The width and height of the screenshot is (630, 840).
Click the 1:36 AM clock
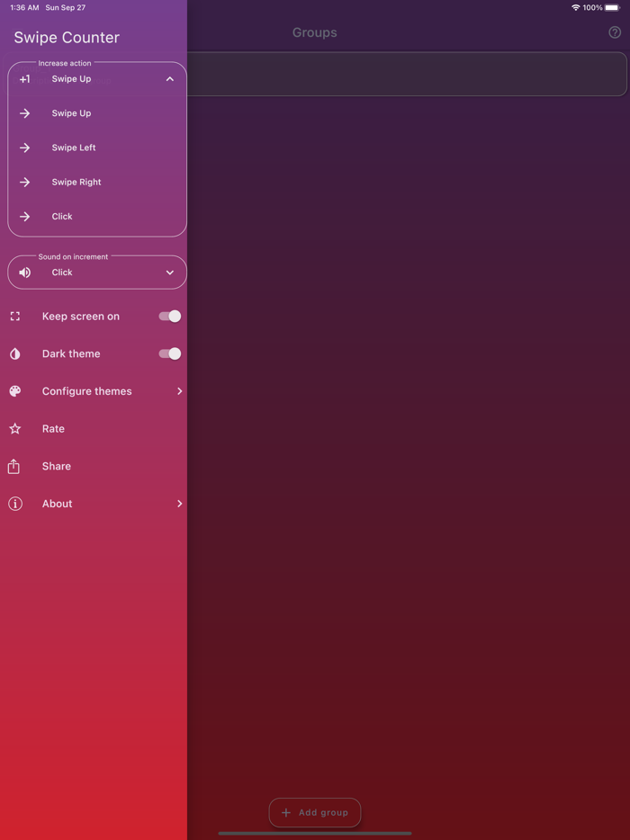(x=24, y=7)
